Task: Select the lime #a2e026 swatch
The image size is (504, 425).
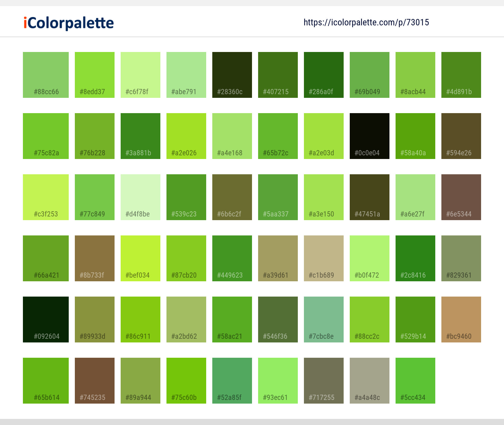Action: [186, 136]
